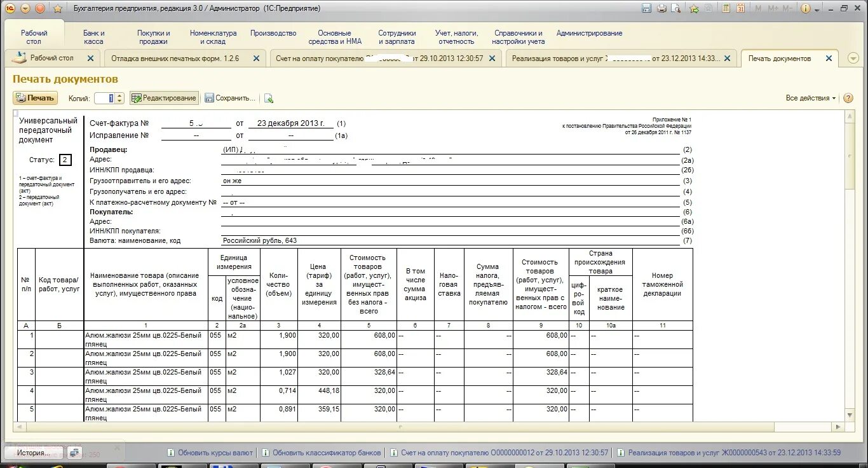Click the Сохранить... button
The image size is (868, 468).
click(230, 98)
